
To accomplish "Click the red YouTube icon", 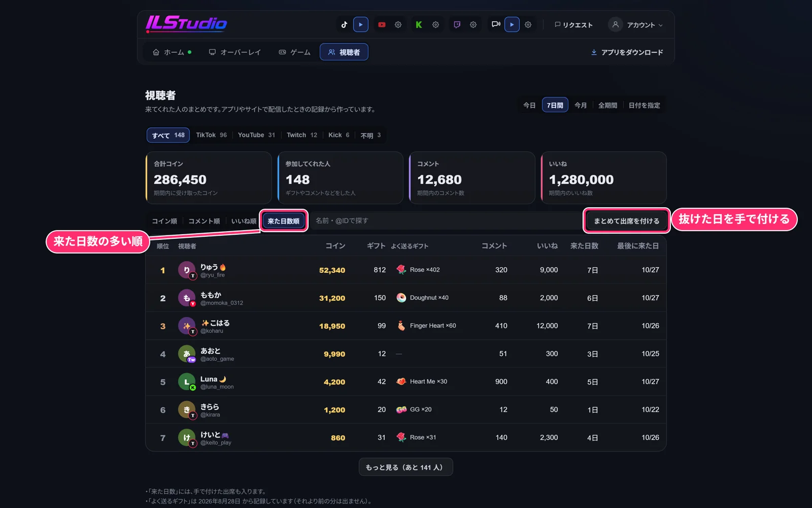I will [382, 24].
